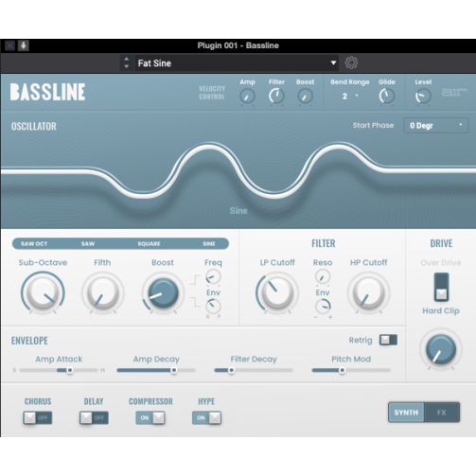Screen dimensions: 476x476
Task: Select the SQUARE waveform
Action: (x=149, y=244)
